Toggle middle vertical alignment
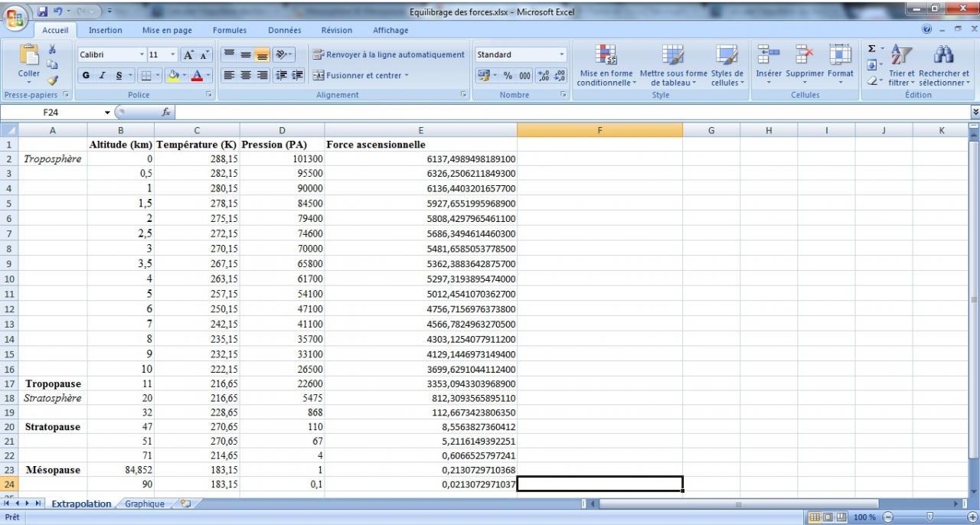 click(x=244, y=55)
